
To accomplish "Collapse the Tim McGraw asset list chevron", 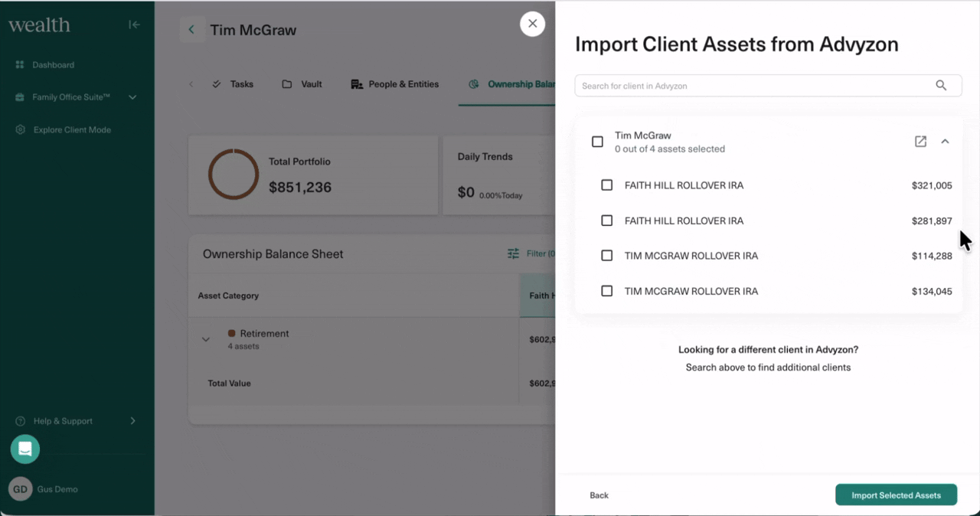I will coord(945,142).
